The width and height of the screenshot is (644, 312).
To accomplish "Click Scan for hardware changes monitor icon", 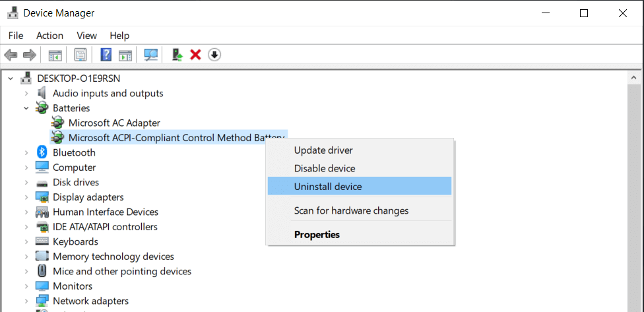I will [x=150, y=55].
